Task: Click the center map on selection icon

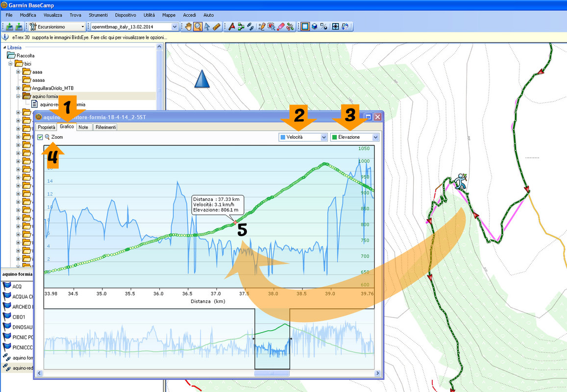Action: click(336, 26)
